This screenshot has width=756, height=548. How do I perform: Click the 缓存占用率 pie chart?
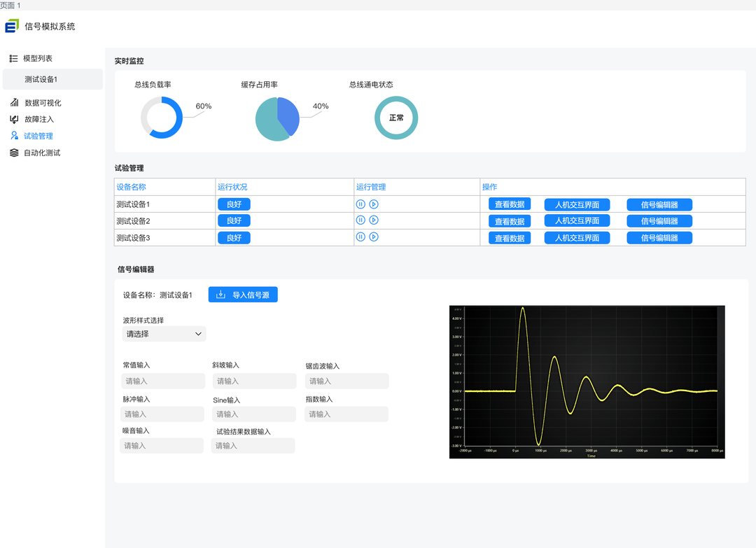point(277,119)
